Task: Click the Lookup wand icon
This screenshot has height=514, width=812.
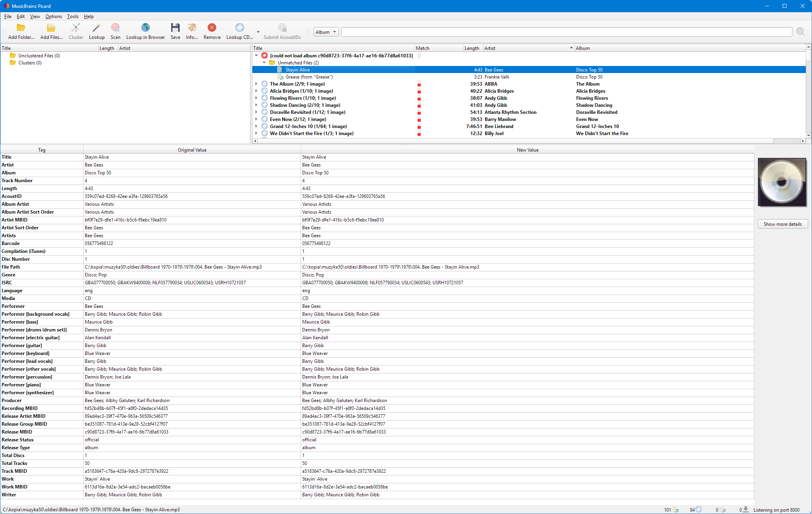Action: coord(97,28)
